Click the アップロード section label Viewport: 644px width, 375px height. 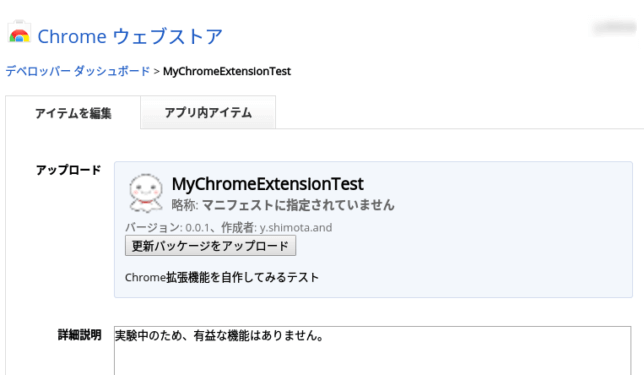point(68,170)
